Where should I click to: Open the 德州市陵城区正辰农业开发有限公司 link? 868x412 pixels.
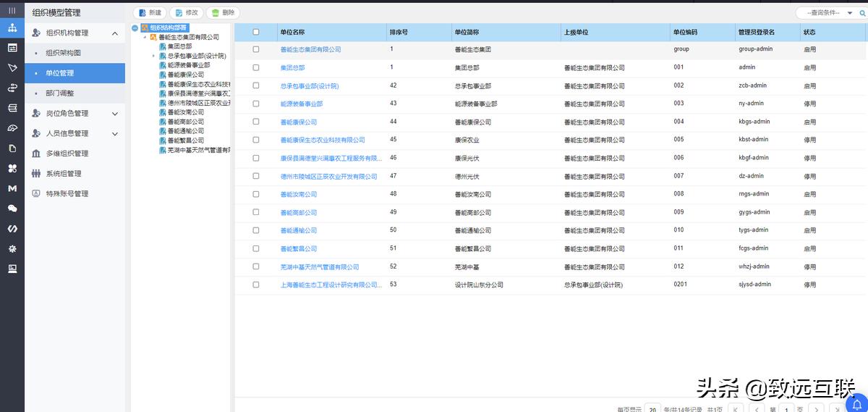coord(328,176)
